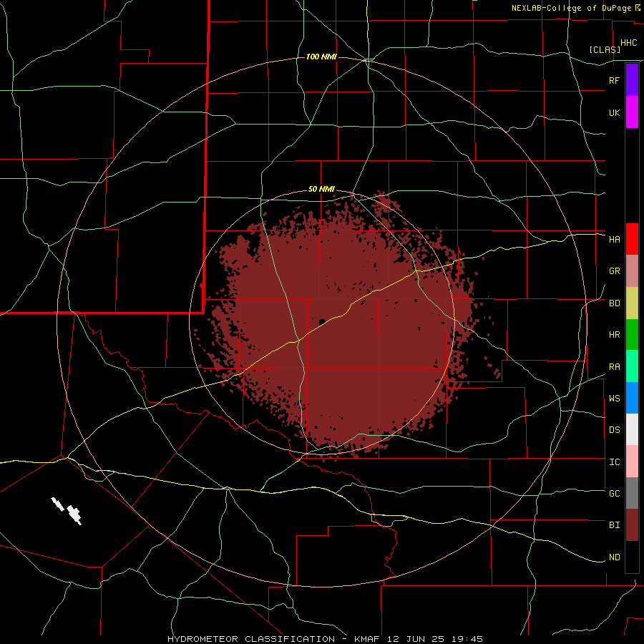Viewport: 644px width, 644px height.
Task: Click the BI legend label
Action: tap(614, 525)
